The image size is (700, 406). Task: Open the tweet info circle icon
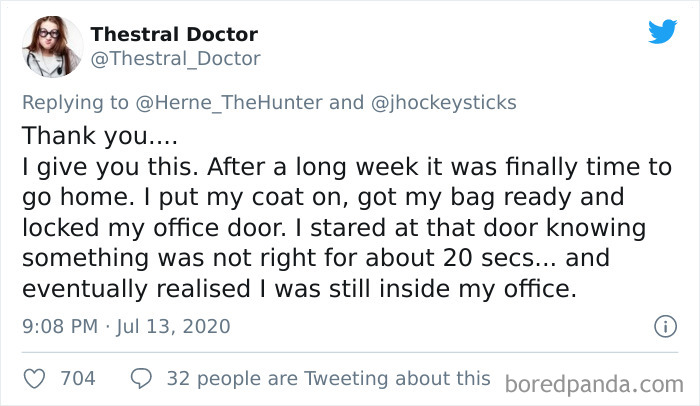662,326
